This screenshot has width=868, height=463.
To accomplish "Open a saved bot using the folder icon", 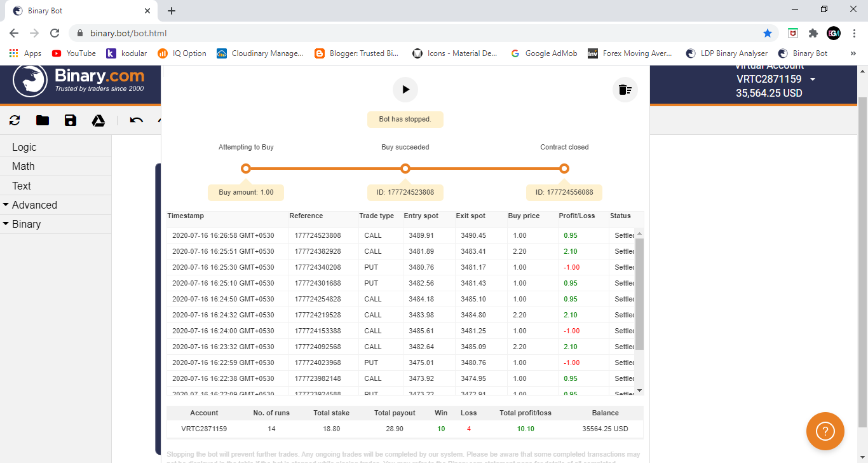I will 42,120.
